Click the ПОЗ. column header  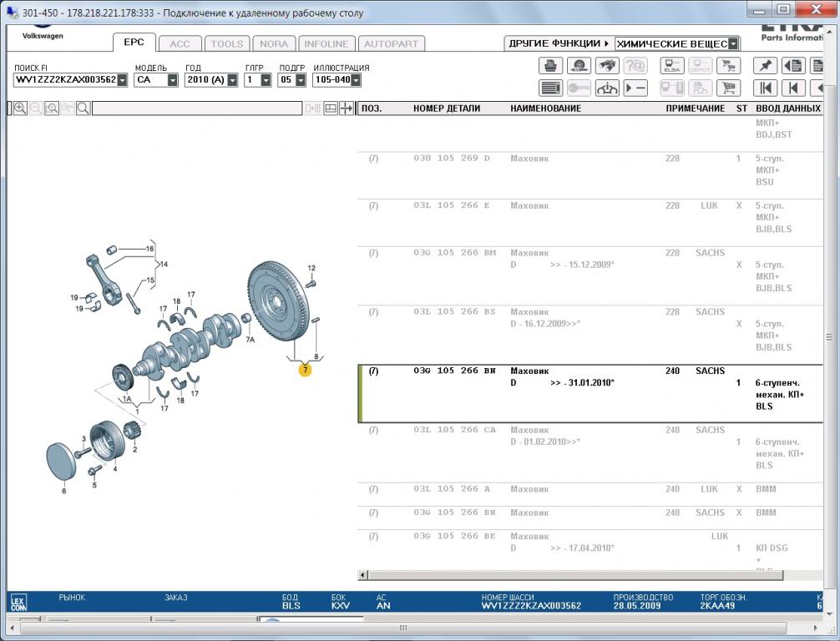(x=372, y=109)
